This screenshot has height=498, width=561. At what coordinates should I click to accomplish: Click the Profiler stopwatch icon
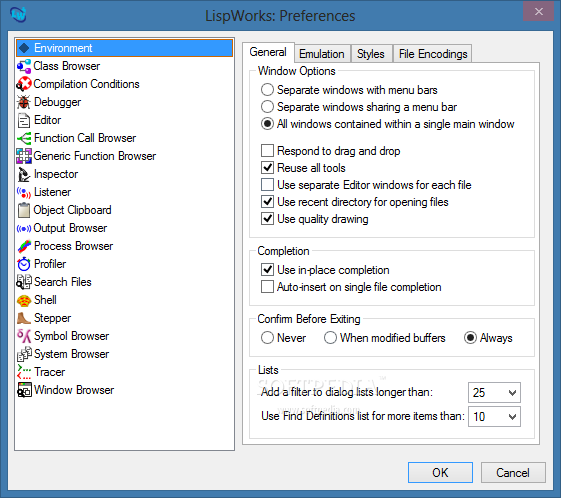(24, 264)
